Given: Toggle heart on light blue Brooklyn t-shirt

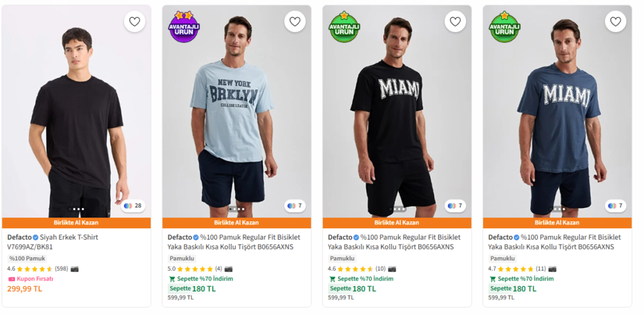Looking at the screenshot, I should (x=295, y=21).
